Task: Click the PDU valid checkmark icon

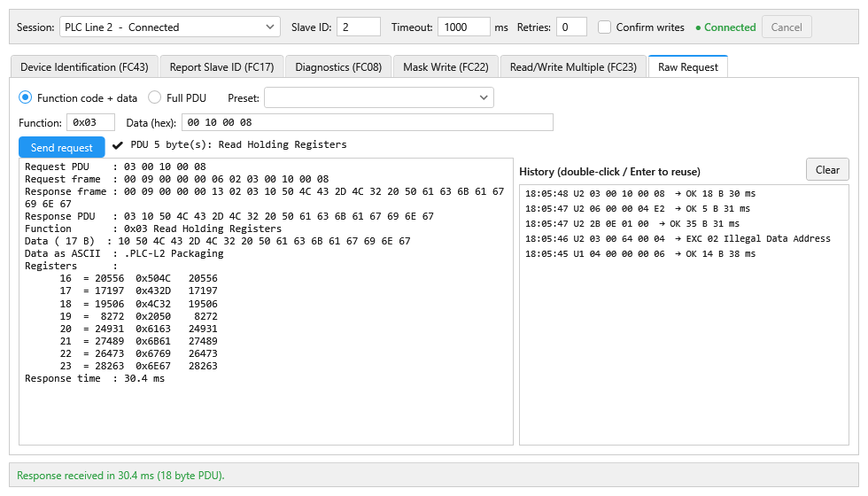Action: pyautogui.click(x=117, y=145)
